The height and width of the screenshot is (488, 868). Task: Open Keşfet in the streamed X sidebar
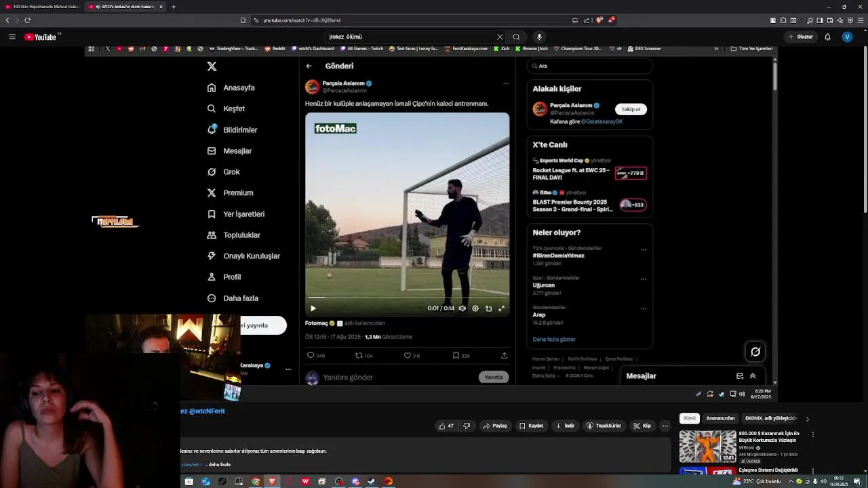[x=226, y=108]
